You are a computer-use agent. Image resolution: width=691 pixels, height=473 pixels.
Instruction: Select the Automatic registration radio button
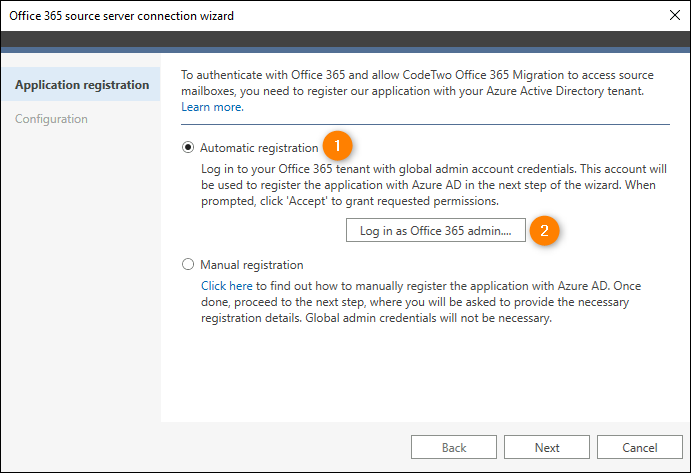(188, 147)
